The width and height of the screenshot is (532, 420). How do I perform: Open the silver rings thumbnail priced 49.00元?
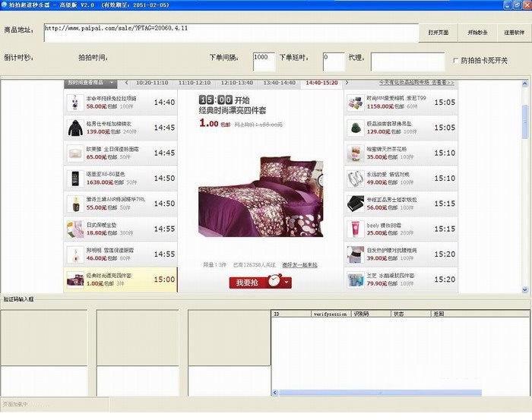(x=355, y=178)
